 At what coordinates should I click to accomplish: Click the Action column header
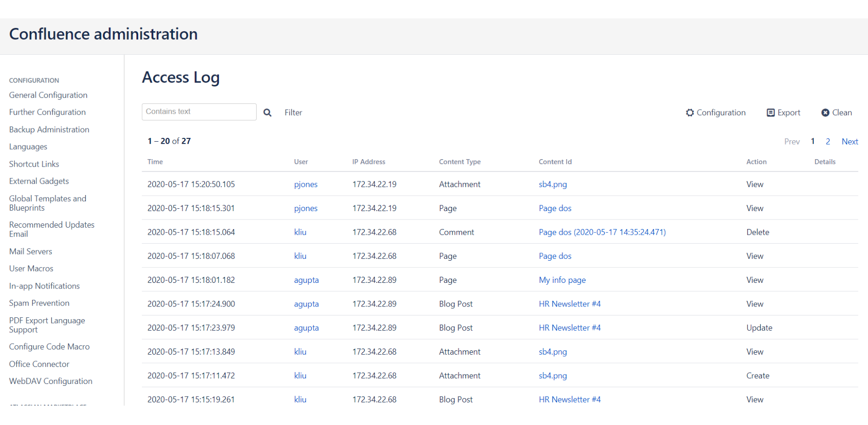756,161
